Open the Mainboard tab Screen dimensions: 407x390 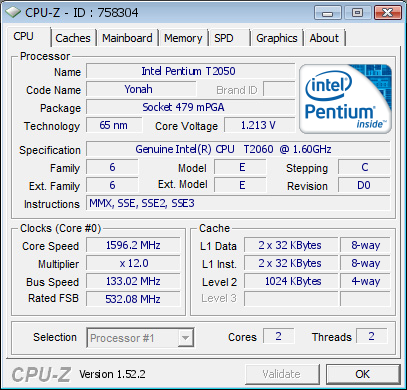click(127, 38)
